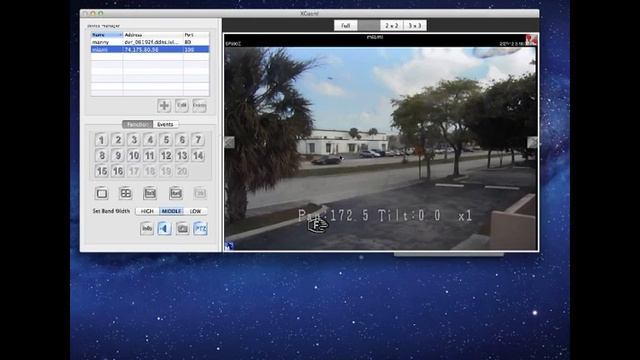
Task: Switch video view to 2 x 2
Action: (x=392, y=26)
